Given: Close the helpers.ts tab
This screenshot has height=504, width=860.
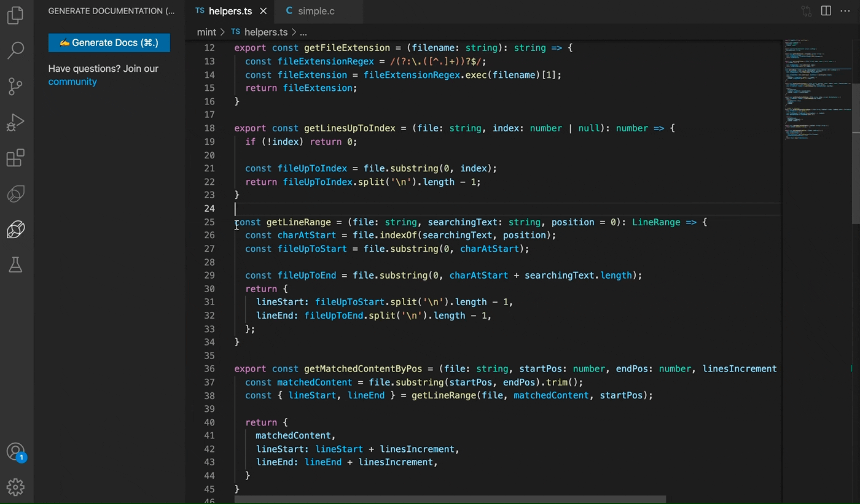Looking at the screenshot, I should point(264,11).
